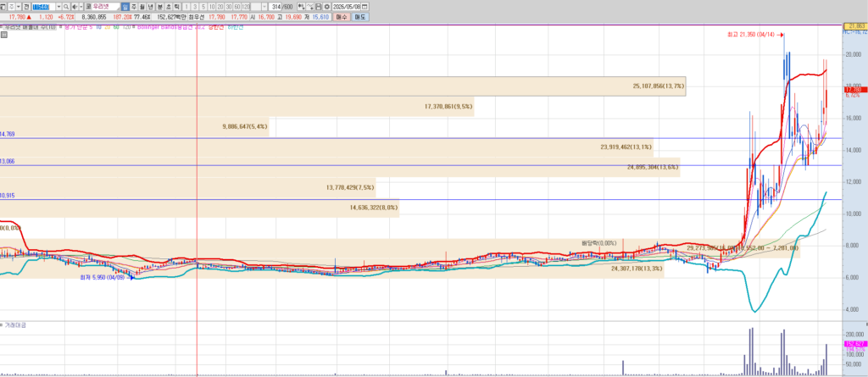Click the 9,886,647(5.4%) volume profile bar

135,127
